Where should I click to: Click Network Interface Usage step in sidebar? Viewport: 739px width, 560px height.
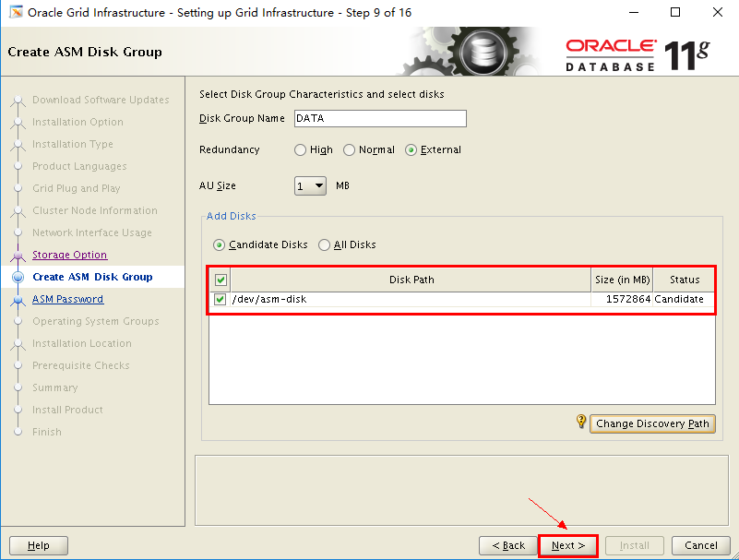[92, 232]
